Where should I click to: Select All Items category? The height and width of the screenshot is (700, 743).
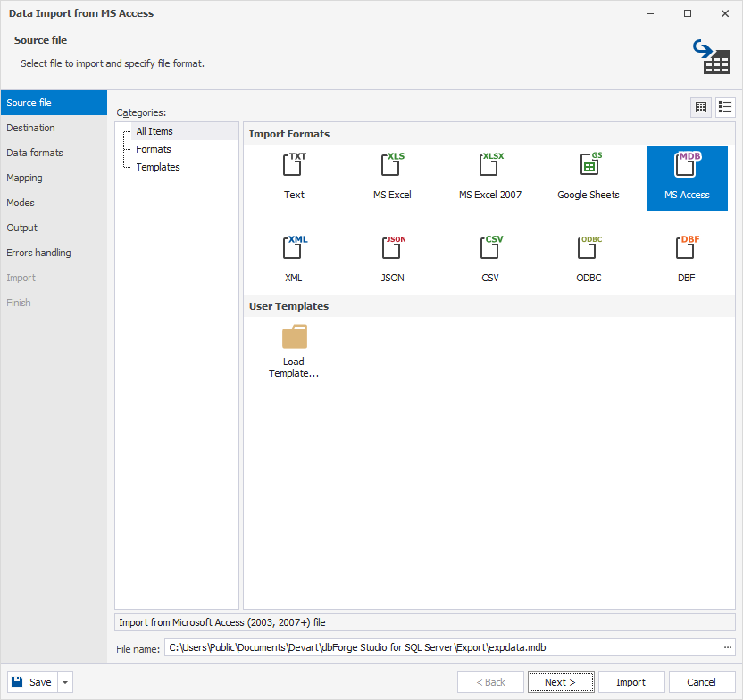[154, 131]
